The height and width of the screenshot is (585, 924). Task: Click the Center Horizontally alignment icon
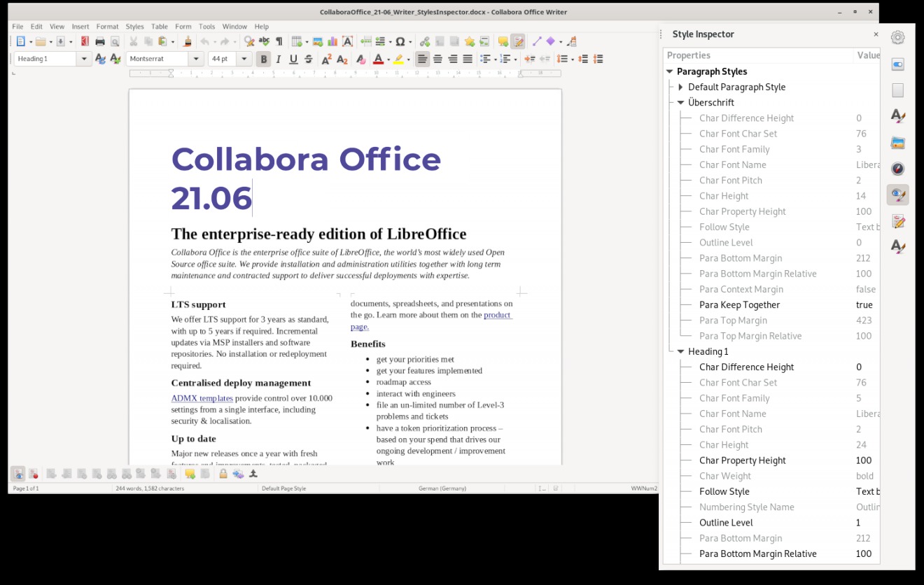(437, 59)
